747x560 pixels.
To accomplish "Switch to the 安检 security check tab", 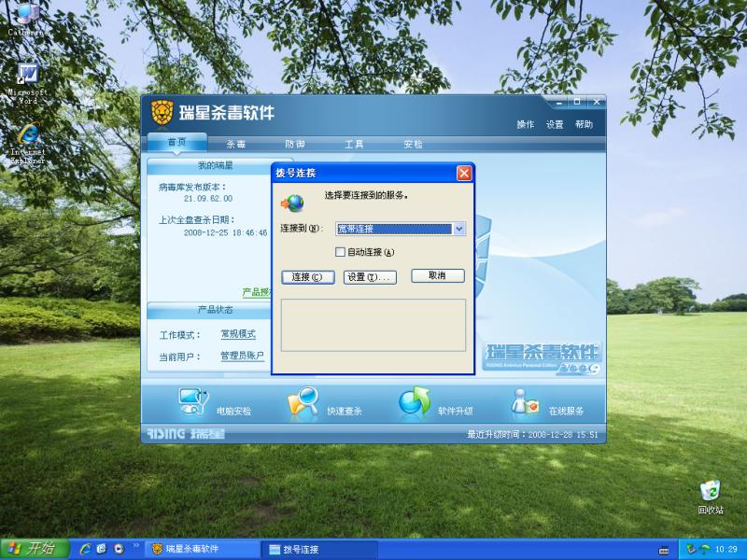I will 413,144.
